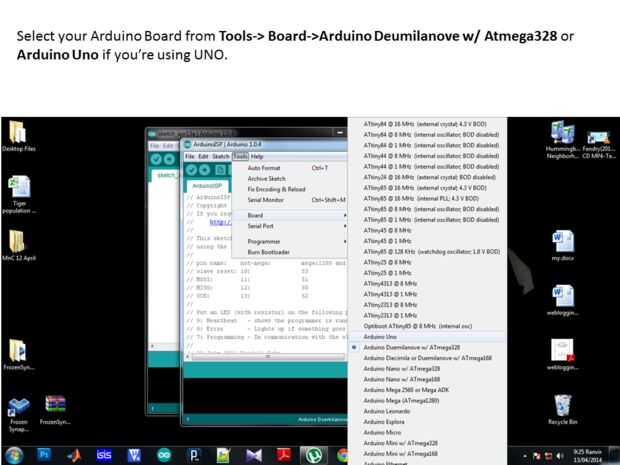Select the Frozen Synap shortcut icon
This screenshot has width=620, height=465.
pyautogui.click(x=19, y=415)
